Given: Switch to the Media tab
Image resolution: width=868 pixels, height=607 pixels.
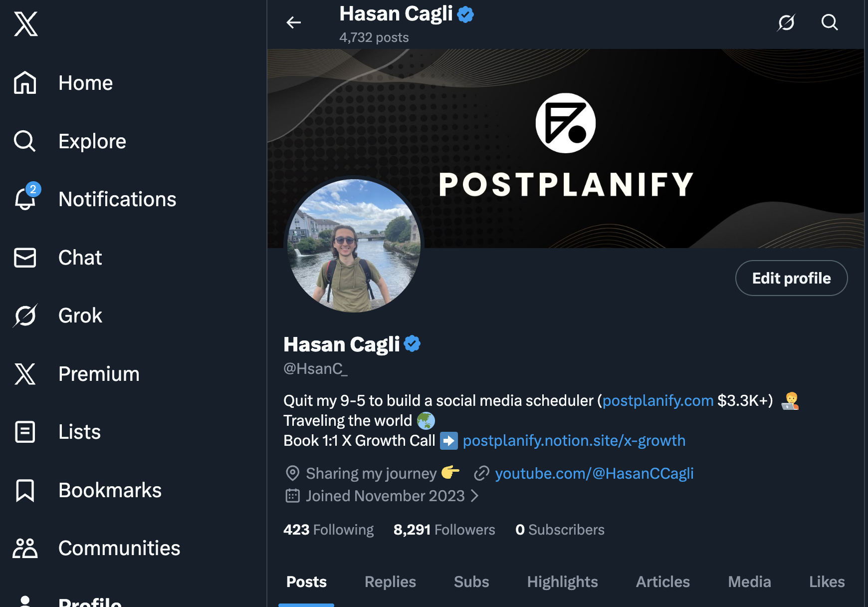Looking at the screenshot, I should click(x=749, y=582).
